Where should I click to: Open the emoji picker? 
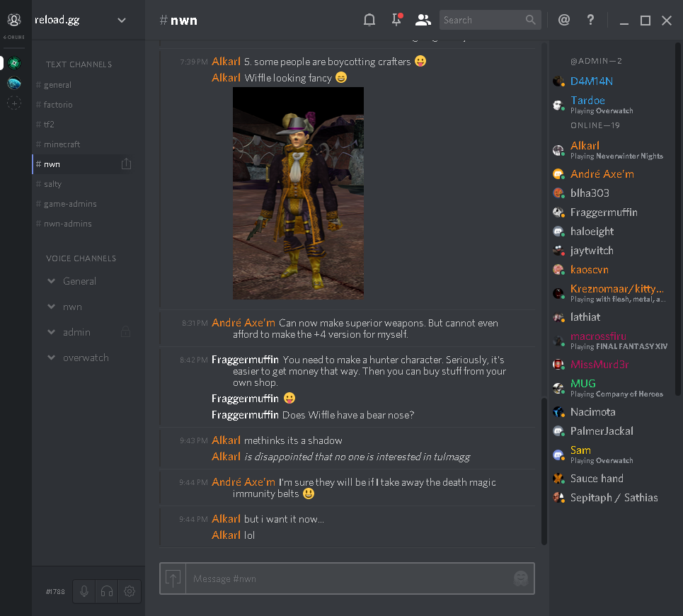pyautogui.click(x=520, y=578)
